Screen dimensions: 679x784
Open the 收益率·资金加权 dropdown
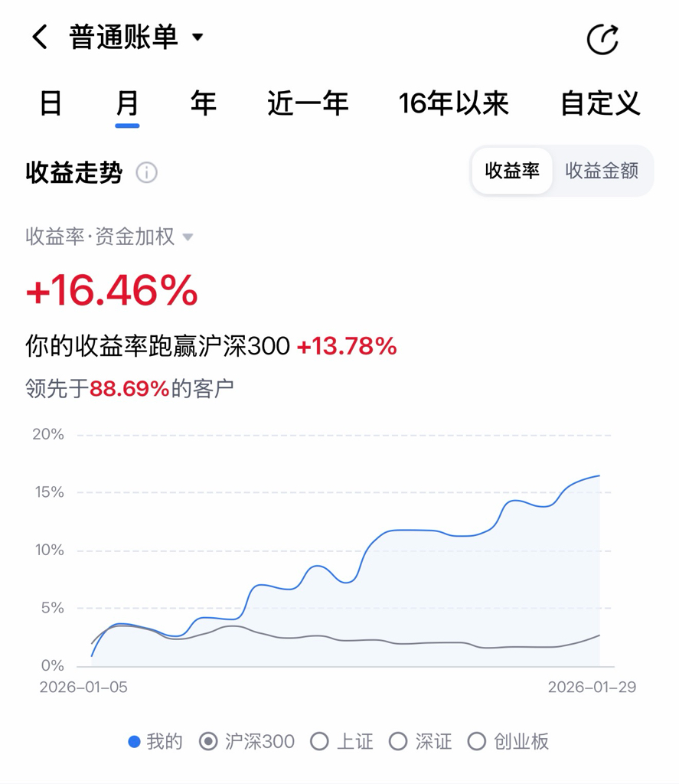pos(109,237)
